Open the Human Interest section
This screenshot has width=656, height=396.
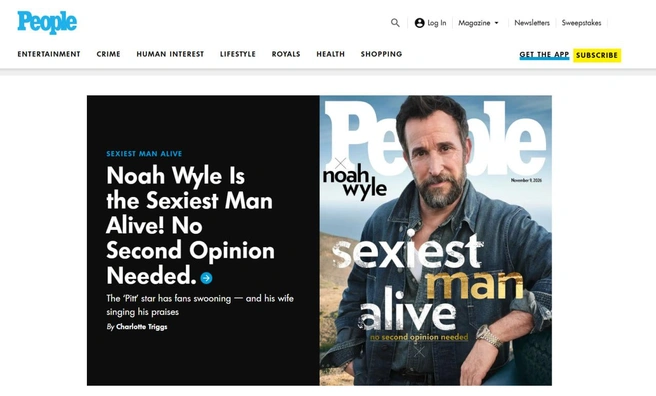tap(170, 54)
